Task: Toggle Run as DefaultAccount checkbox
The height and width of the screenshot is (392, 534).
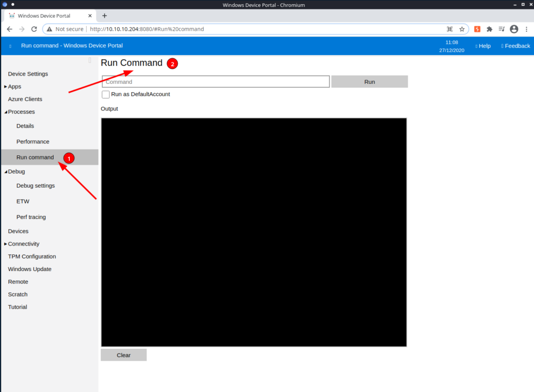Action: (105, 94)
